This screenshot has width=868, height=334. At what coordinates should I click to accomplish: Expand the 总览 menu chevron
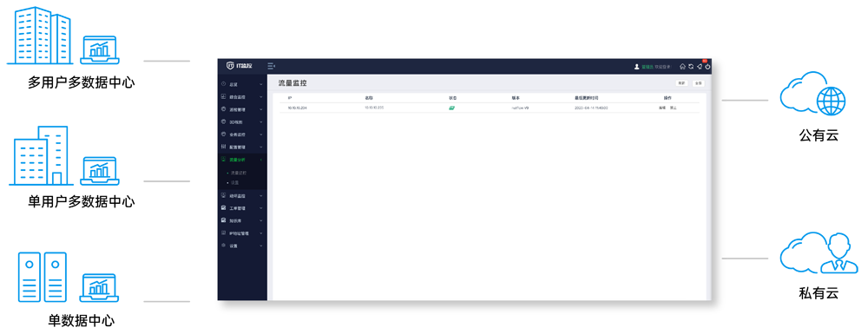pos(260,85)
